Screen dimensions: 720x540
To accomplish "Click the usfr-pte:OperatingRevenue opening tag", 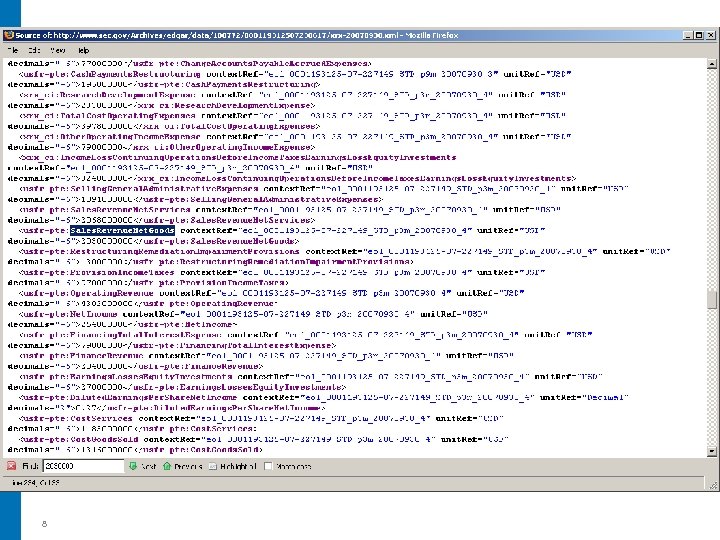I will [x=86, y=293].
